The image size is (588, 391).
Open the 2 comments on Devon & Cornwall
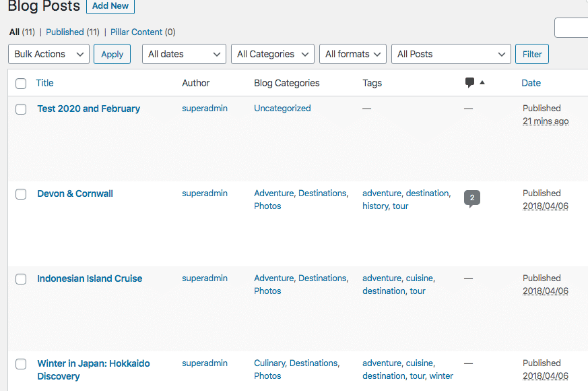click(471, 198)
